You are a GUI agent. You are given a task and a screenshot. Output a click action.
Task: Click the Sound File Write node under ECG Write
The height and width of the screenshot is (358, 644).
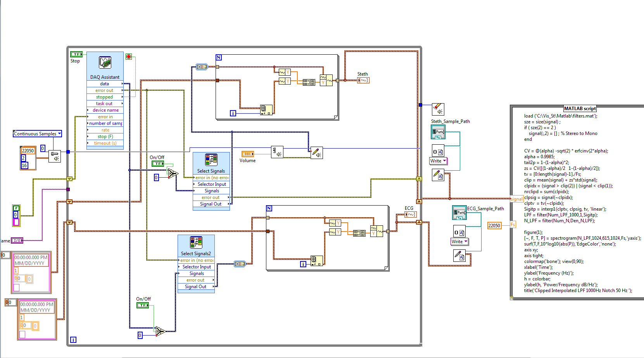coord(459,255)
